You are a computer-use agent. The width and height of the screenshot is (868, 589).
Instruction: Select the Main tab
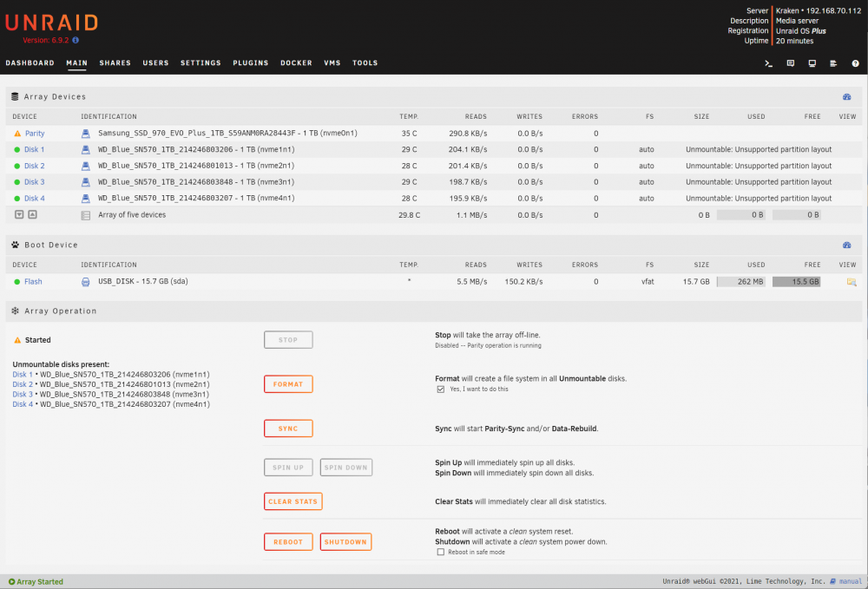tap(77, 63)
